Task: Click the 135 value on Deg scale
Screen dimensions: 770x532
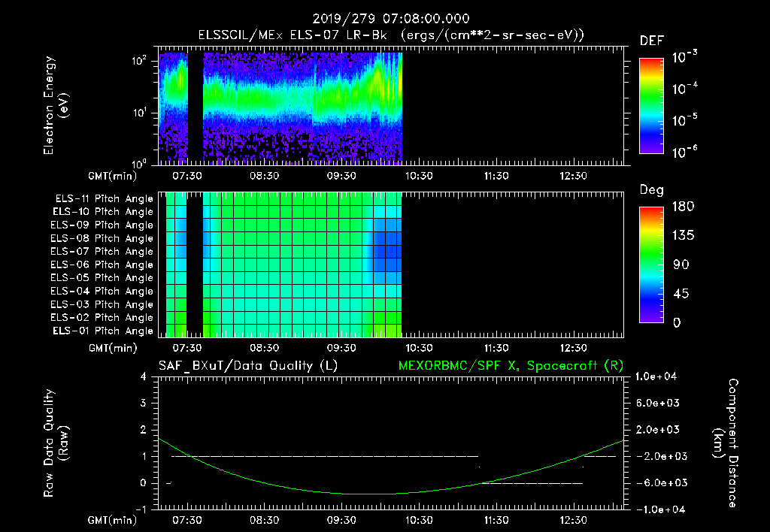Action: pyautogui.click(x=683, y=236)
